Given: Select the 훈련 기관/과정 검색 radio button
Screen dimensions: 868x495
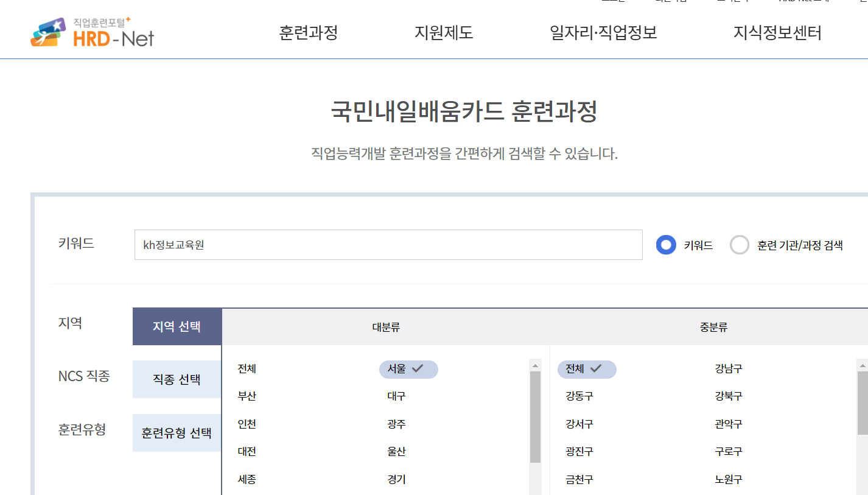Looking at the screenshot, I should (x=740, y=245).
